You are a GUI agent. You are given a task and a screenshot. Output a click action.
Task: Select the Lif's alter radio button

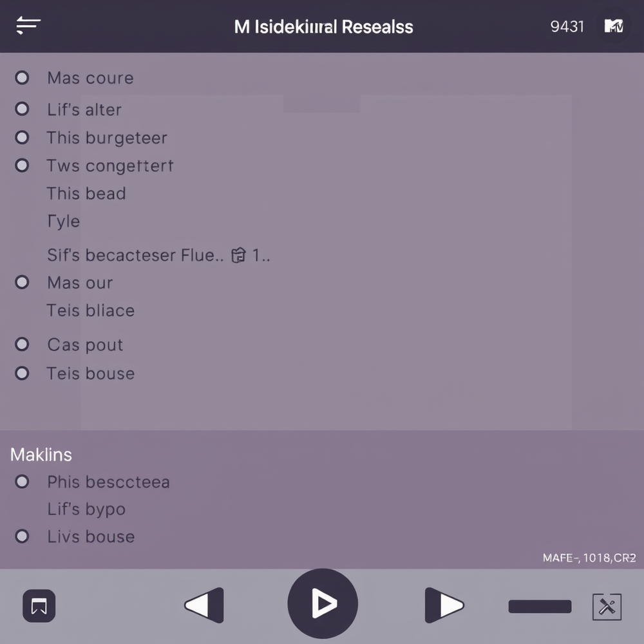[22, 109]
